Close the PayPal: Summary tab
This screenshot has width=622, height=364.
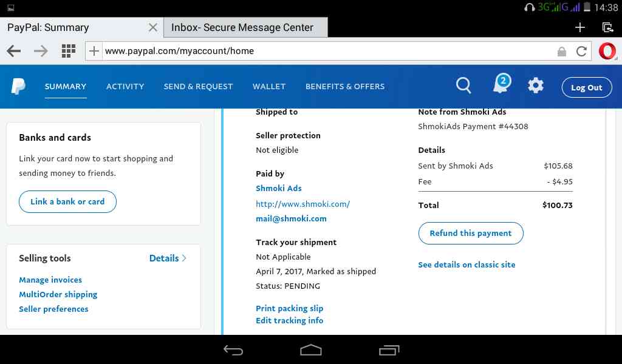pos(152,27)
